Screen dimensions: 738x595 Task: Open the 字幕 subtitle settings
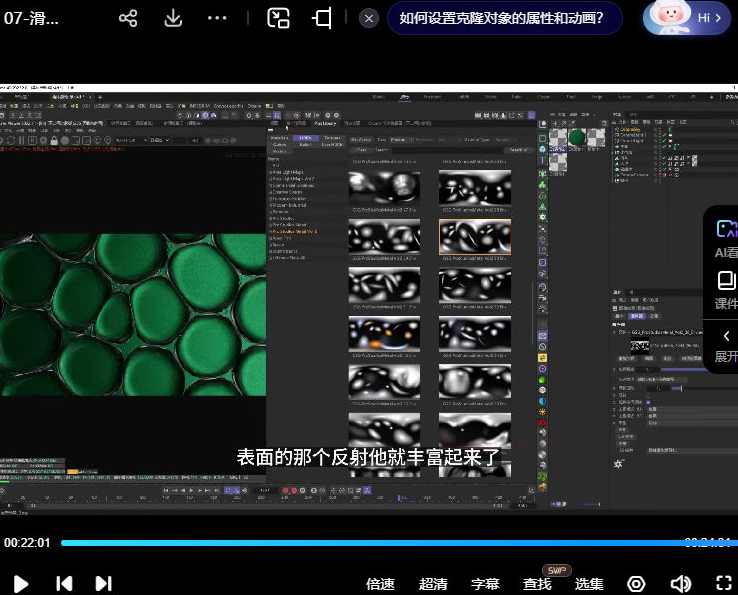click(485, 584)
